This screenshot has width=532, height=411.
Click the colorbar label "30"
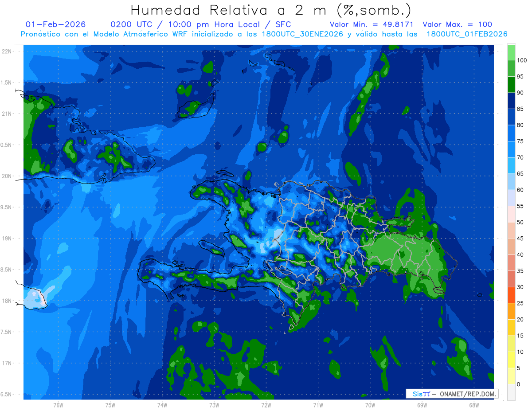pyautogui.click(x=520, y=287)
